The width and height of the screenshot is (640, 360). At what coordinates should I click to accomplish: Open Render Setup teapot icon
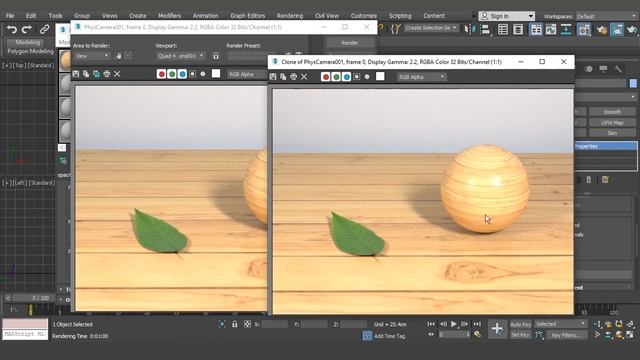pyautogui.click(x=602, y=29)
